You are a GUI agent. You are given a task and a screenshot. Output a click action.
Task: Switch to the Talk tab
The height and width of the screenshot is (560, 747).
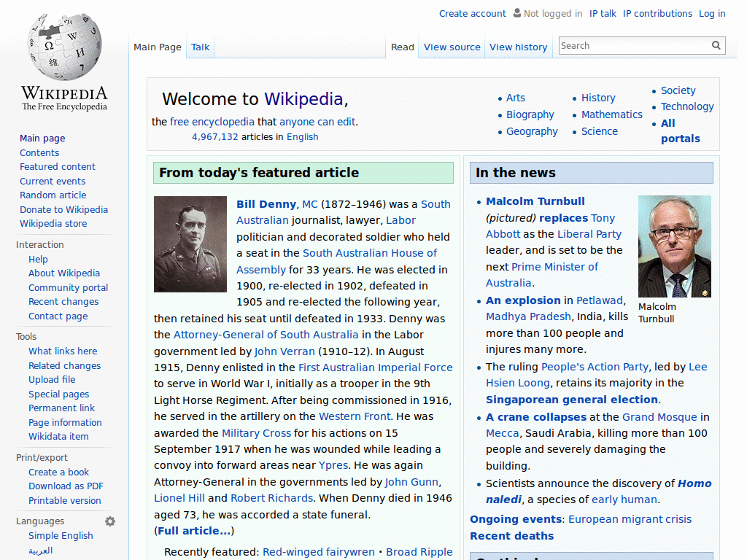(x=200, y=47)
